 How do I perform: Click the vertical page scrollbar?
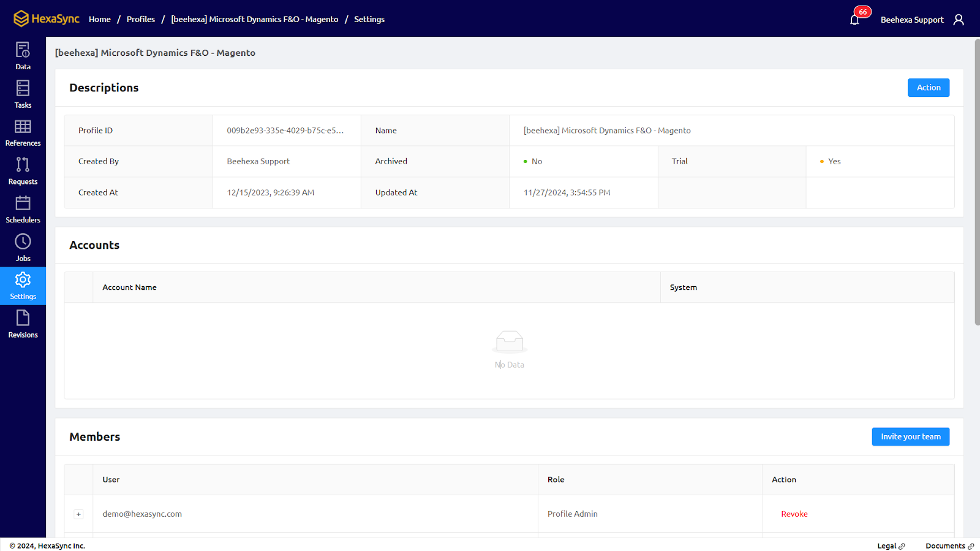point(977,182)
